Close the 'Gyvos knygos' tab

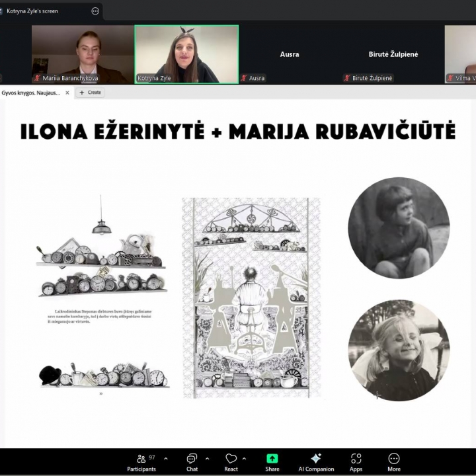point(67,93)
